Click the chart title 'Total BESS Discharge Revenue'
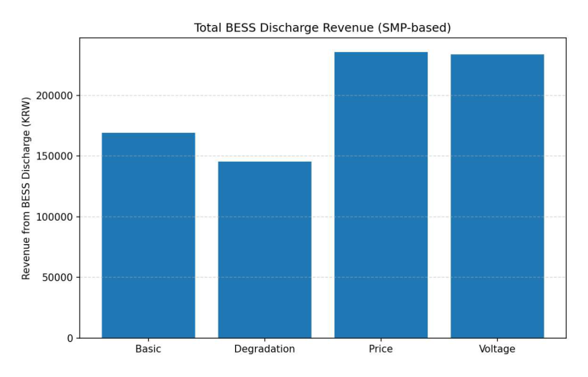Screen dimensions: 588x377 [x=322, y=28]
